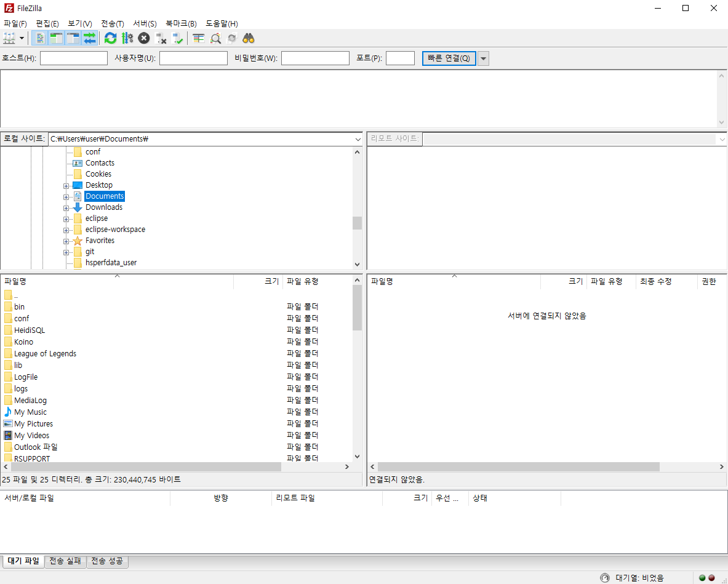Expand eclipse tree node
Image resolution: width=728 pixels, height=584 pixels.
pyautogui.click(x=66, y=219)
